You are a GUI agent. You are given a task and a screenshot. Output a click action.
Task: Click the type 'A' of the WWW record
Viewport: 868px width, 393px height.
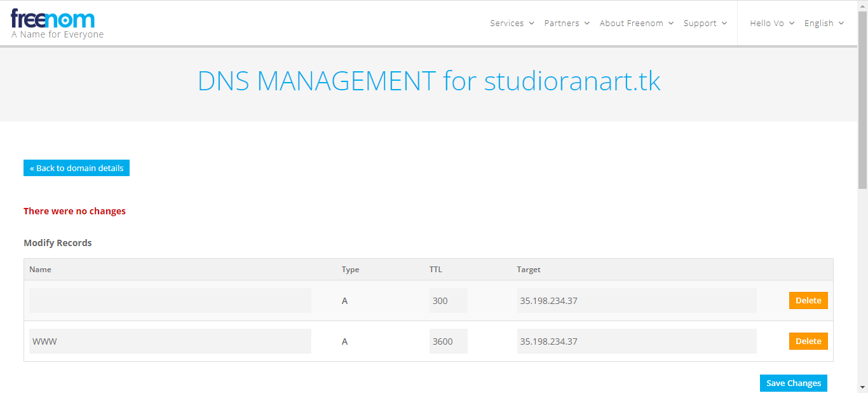345,341
